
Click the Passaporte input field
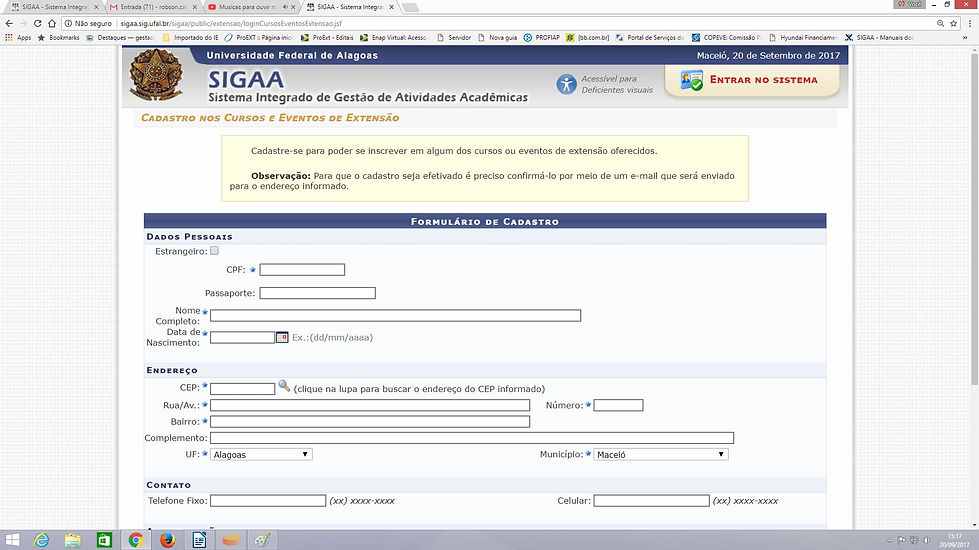318,293
